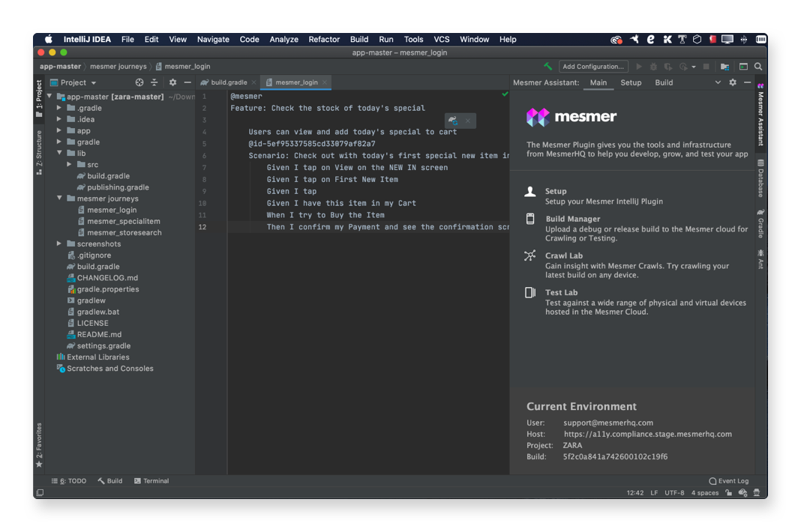
Task: Click the Debug bug icon in the toolbar
Action: coord(653,67)
